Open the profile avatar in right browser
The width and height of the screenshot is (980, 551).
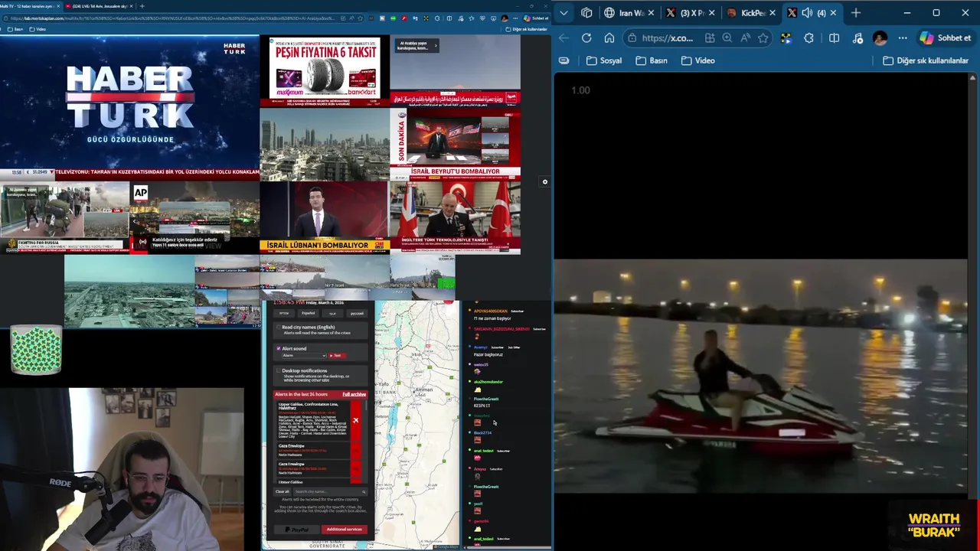coord(880,37)
